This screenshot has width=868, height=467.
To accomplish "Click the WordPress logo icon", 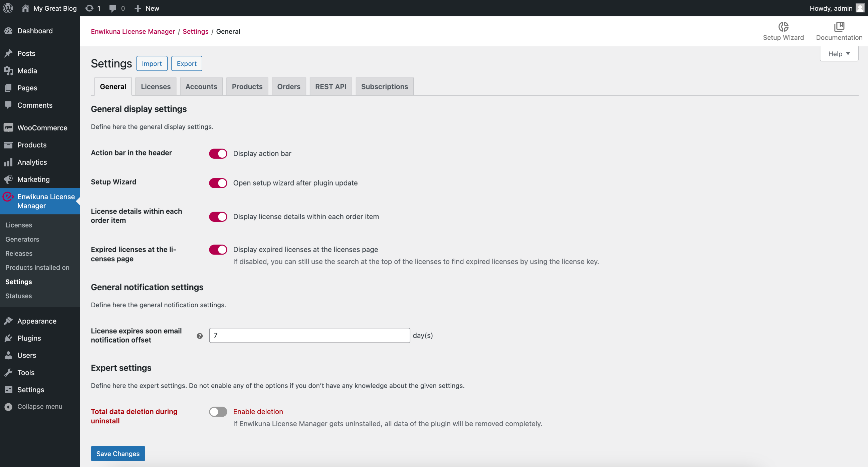I will pyautogui.click(x=8, y=8).
